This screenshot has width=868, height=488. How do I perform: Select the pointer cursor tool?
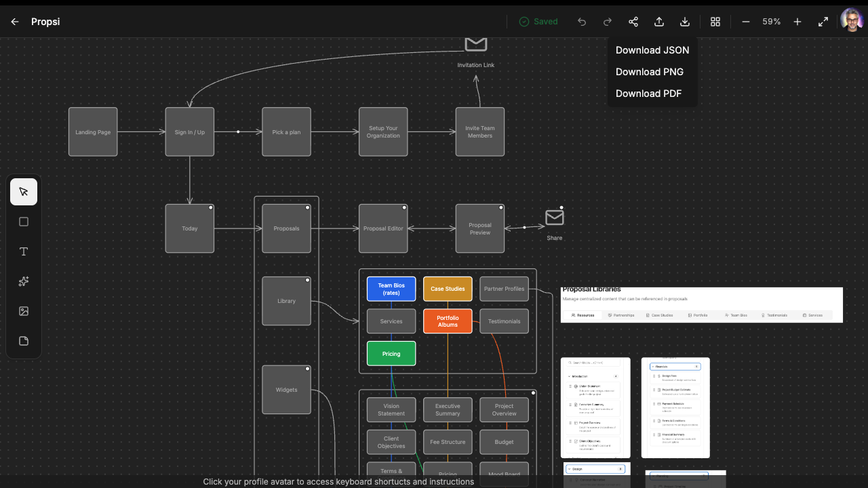tap(24, 192)
